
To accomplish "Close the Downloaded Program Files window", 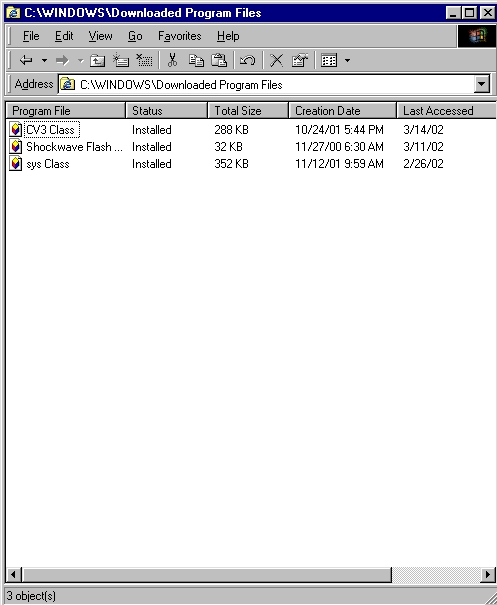I will pos(487,13).
